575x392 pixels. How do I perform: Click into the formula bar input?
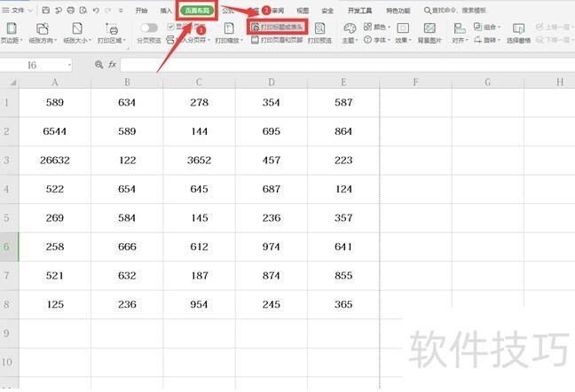click(x=347, y=65)
